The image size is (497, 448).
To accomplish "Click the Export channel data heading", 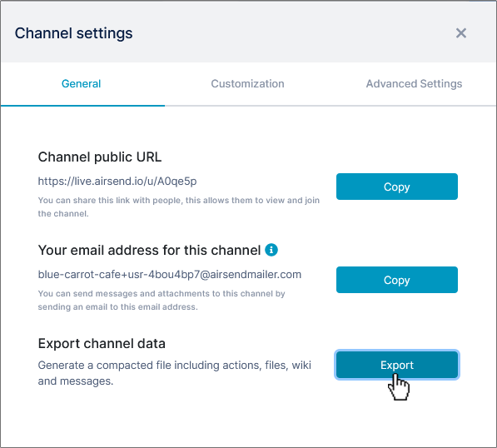I will tap(102, 343).
